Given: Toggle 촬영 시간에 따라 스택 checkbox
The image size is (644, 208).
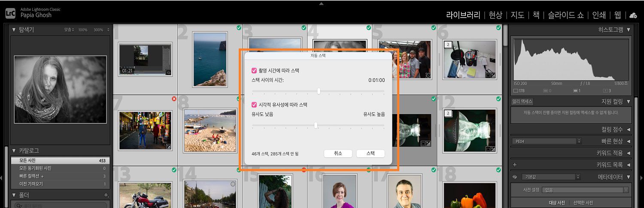Looking at the screenshot, I should 254,70.
